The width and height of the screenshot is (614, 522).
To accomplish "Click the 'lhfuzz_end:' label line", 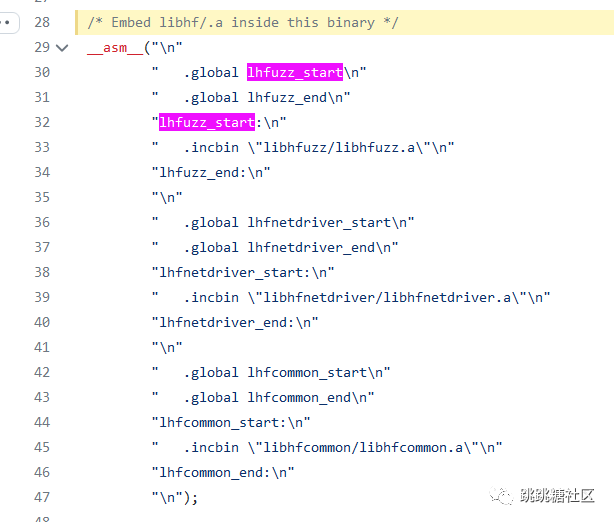I will pyautogui.click(x=211, y=172).
